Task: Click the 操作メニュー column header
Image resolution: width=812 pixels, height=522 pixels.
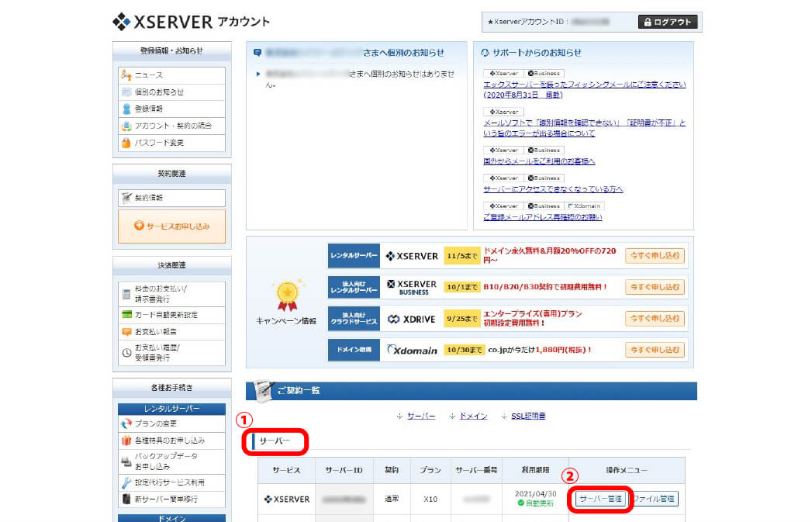Action: coord(627,470)
